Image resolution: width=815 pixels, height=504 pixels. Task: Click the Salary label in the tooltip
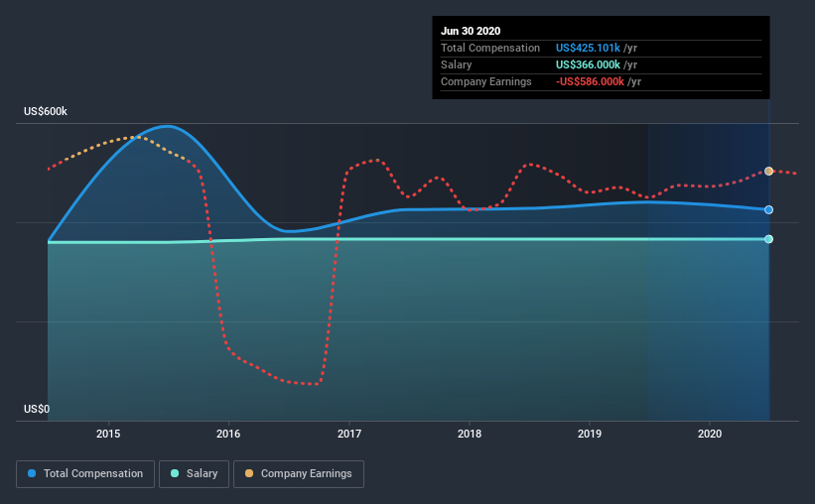pyautogui.click(x=457, y=64)
